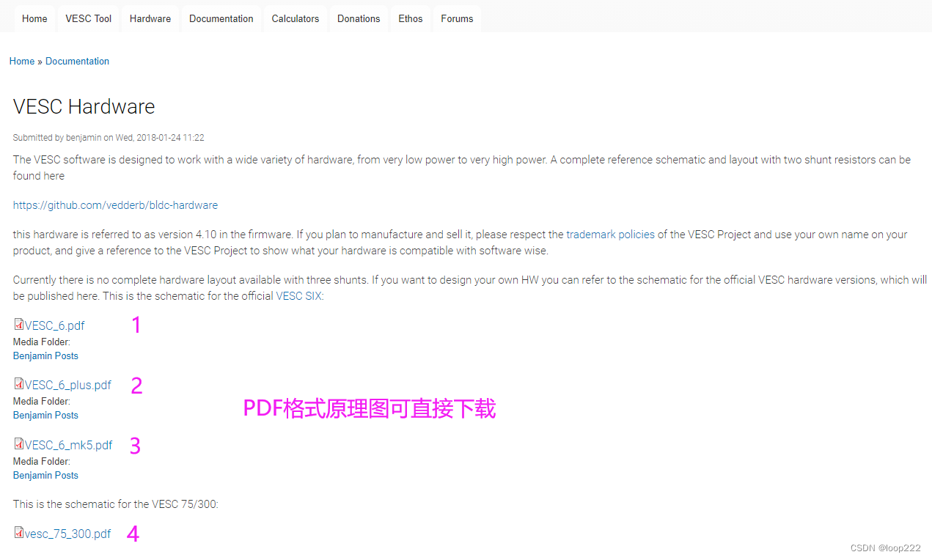Click the PDF icon next to VESC_6.pdf
The image size is (932, 560).
tap(18, 325)
